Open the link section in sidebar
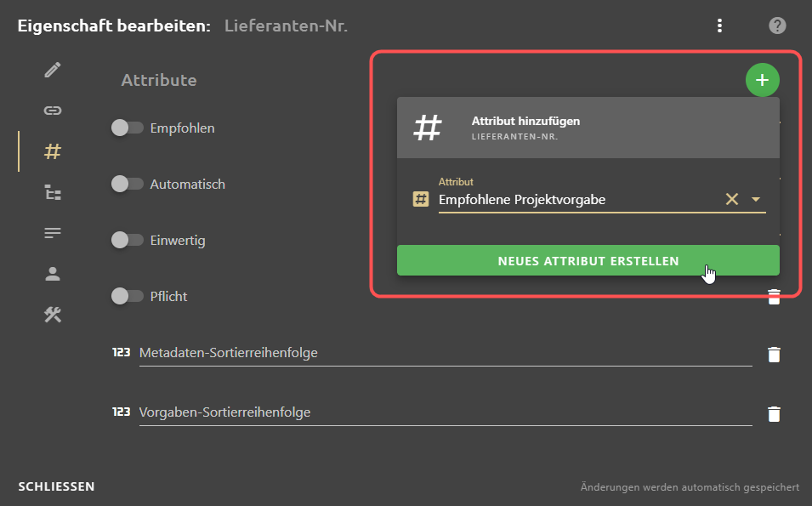812x506 pixels. [x=53, y=111]
